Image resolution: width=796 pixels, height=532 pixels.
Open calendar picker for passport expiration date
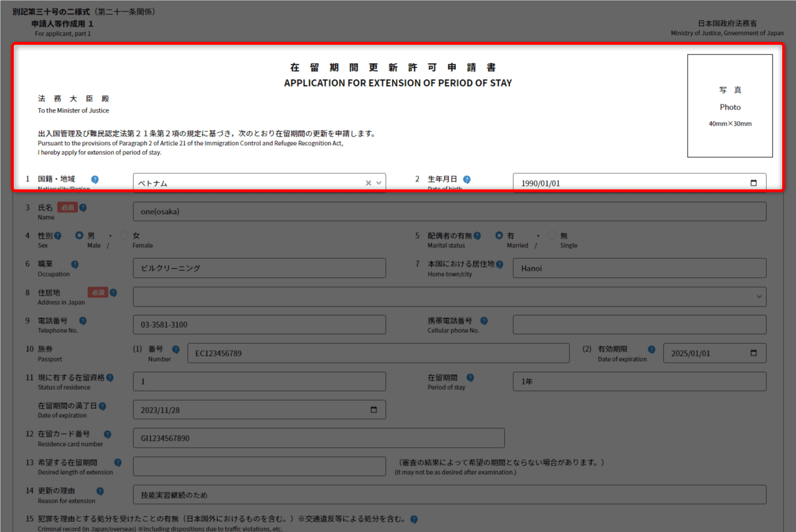(x=754, y=353)
